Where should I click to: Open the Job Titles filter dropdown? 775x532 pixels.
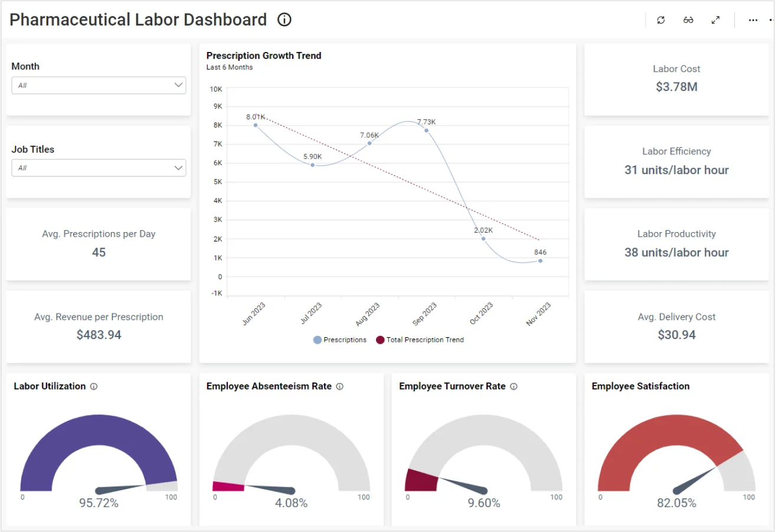pyautogui.click(x=99, y=168)
